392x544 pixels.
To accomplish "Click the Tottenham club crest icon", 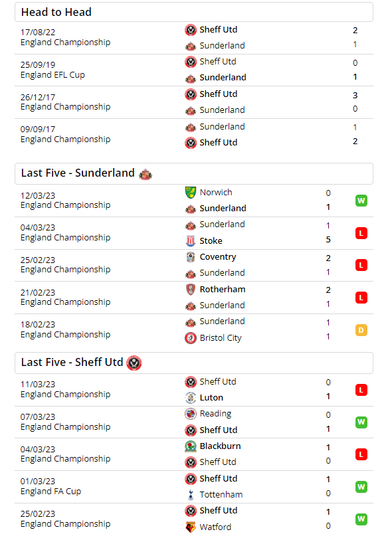I will click(x=191, y=495).
